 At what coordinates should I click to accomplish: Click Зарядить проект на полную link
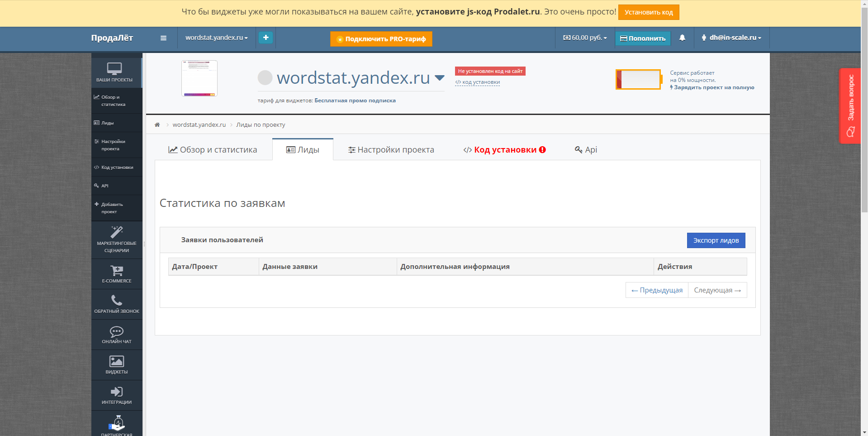[712, 87]
